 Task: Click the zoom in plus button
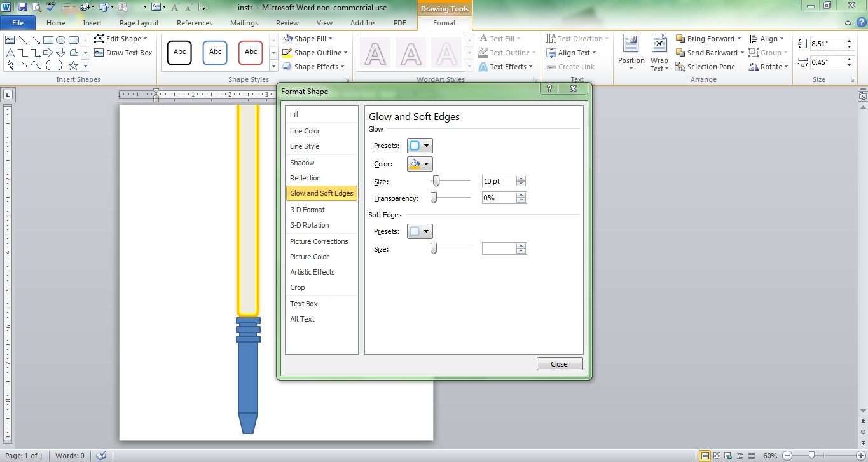860,456
